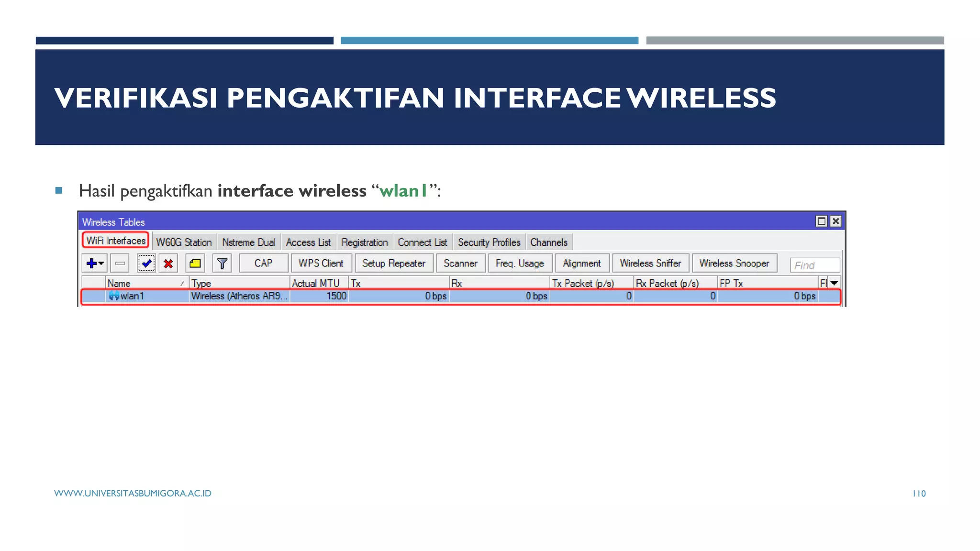Open the Access List tab
The image size is (980, 551).
308,242
